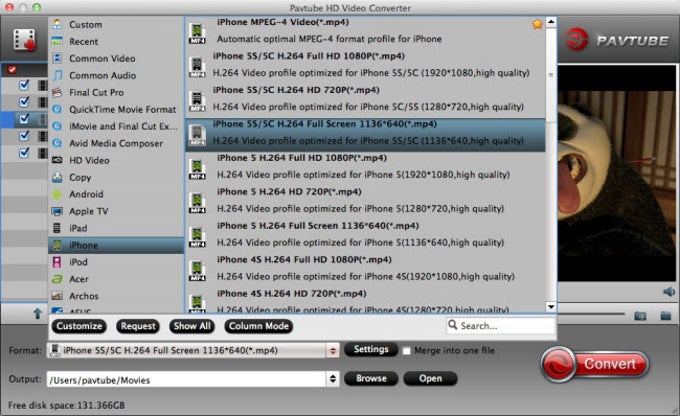Open the Format dropdown arrows
Viewport: 680px width, 416px height.
coord(333,350)
